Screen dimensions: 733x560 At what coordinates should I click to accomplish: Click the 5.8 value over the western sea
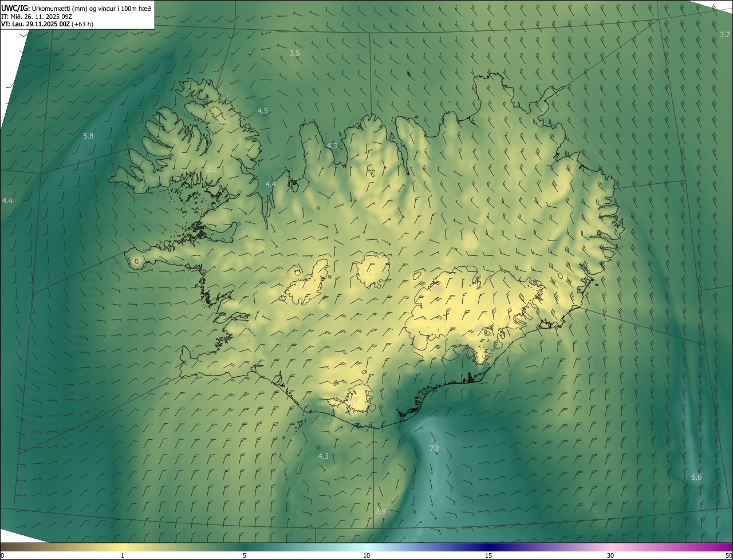click(x=88, y=136)
